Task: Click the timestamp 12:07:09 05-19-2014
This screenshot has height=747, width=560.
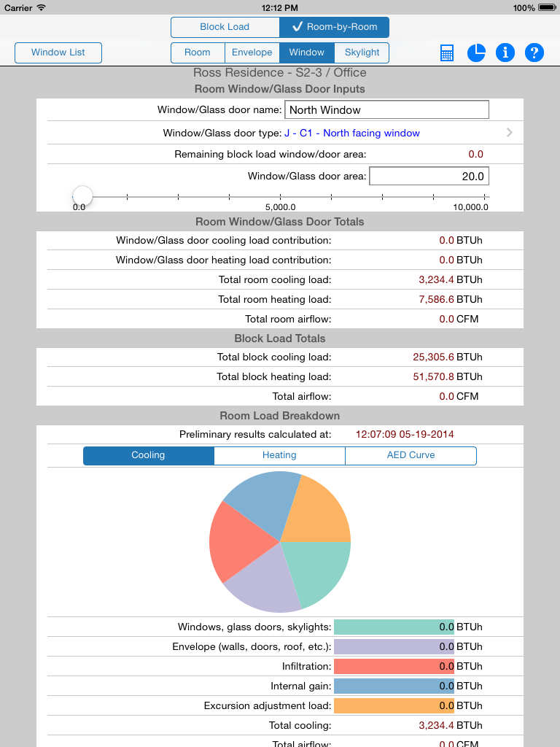Action: pyautogui.click(x=405, y=435)
